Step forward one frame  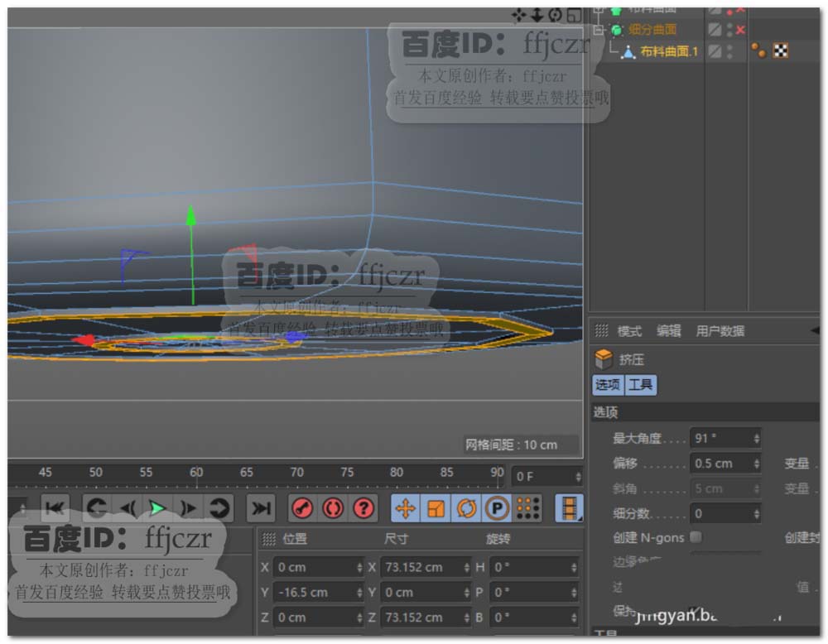click(188, 508)
